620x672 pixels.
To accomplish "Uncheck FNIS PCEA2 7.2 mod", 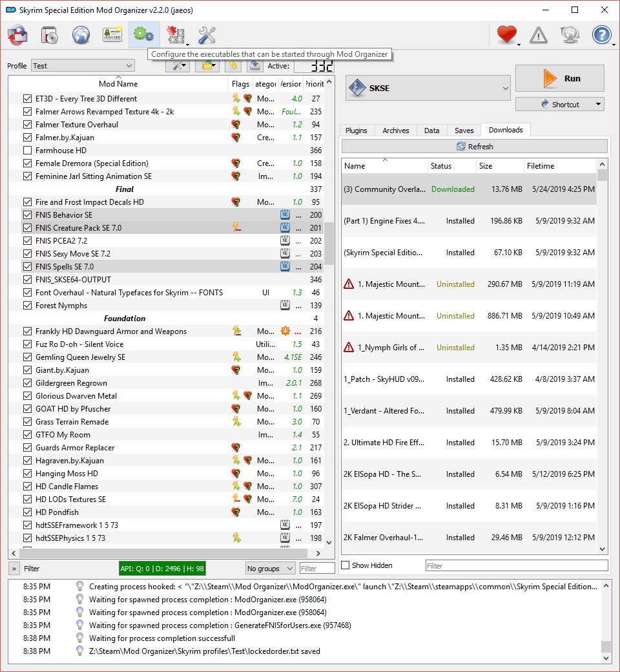I will click(27, 241).
